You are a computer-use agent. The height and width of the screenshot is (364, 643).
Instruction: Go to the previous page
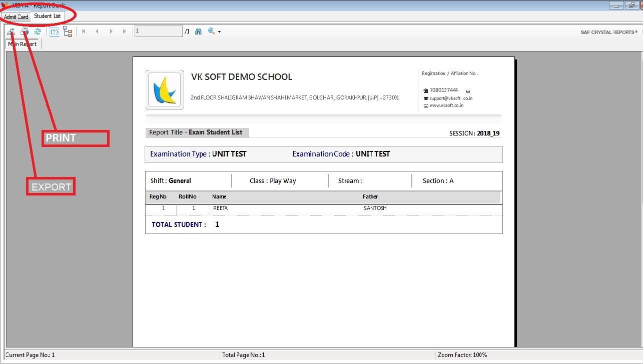[97, 31]
